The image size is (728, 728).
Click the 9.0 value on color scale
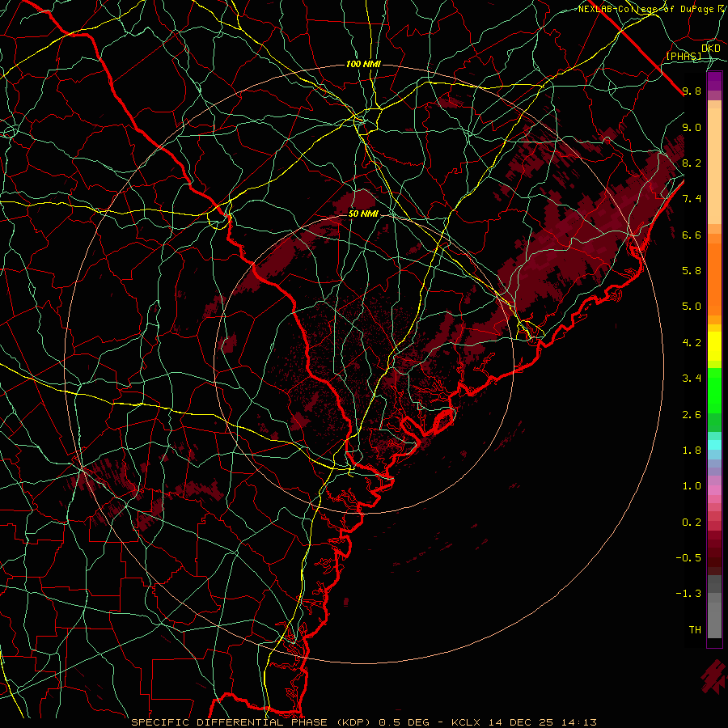(692, 127)
